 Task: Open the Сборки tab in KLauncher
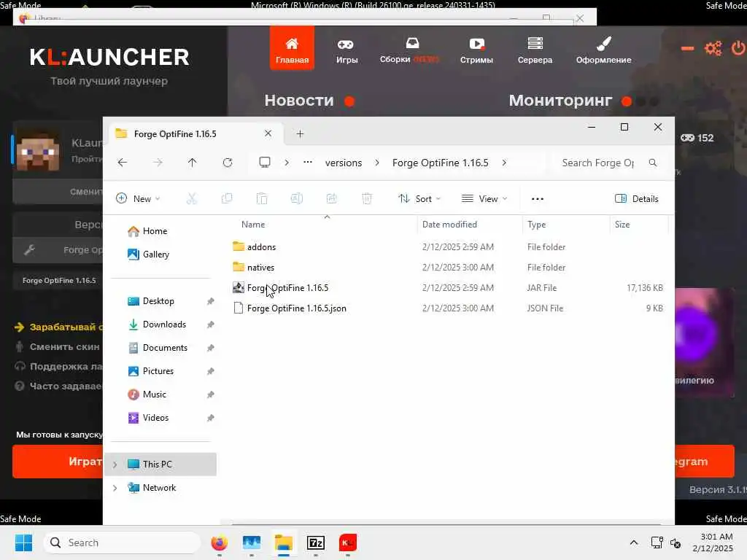pyautogui.click(x=409, y=51)
